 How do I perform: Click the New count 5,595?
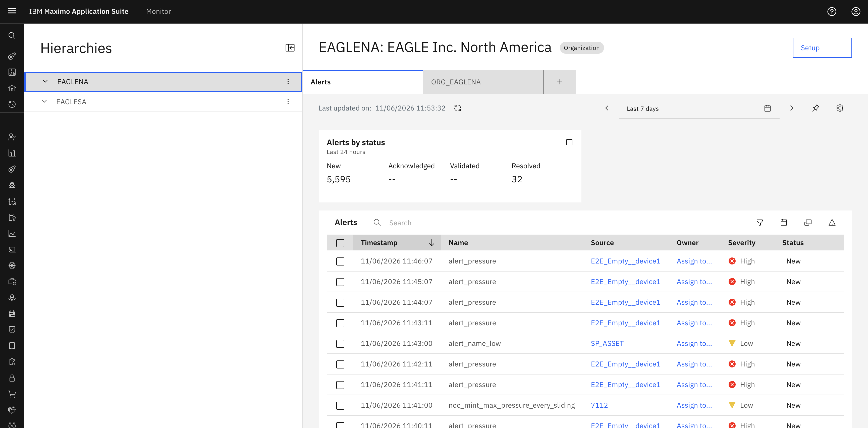(339, 179)
